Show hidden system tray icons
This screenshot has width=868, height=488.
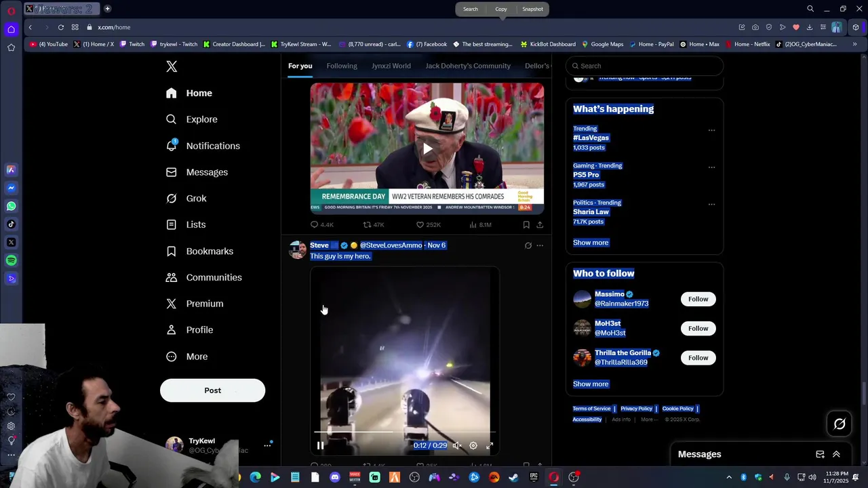[x=729, y=477]
